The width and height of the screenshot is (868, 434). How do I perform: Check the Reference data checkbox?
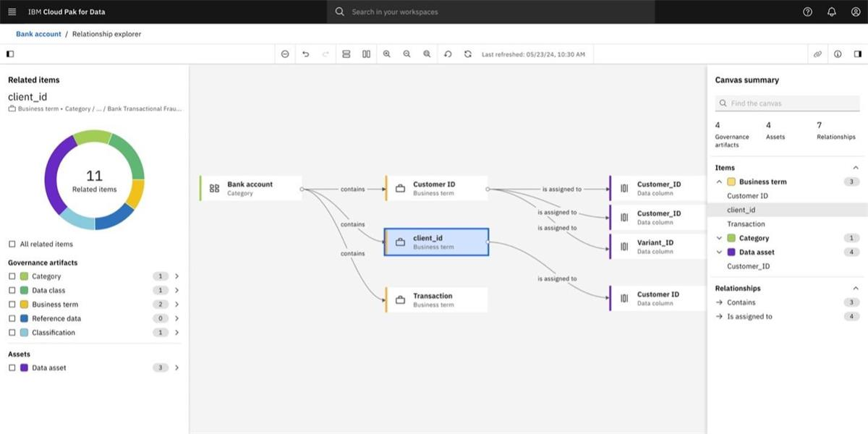click(x=12, y=318)
